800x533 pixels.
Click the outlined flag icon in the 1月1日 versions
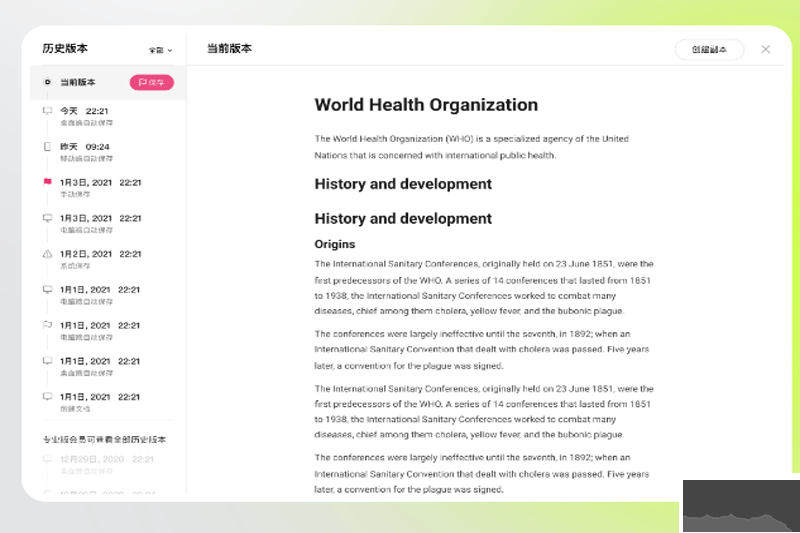47,325
